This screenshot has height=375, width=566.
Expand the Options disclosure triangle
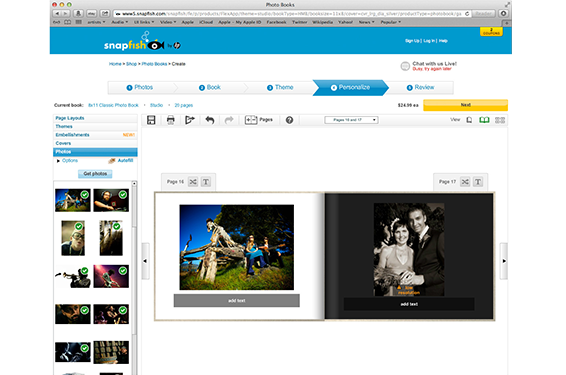pyautogui.click(x=58, y=161)
